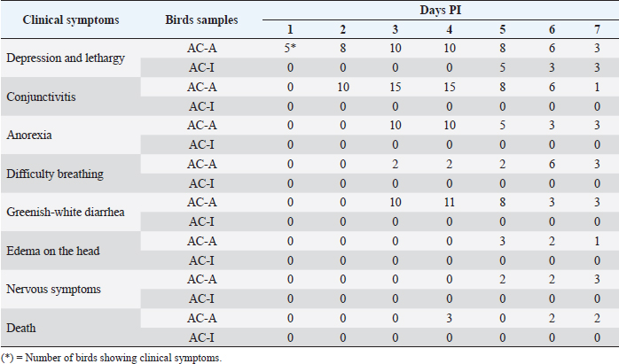
Task: Click the Birds samples column header
Action: [203, 19]
